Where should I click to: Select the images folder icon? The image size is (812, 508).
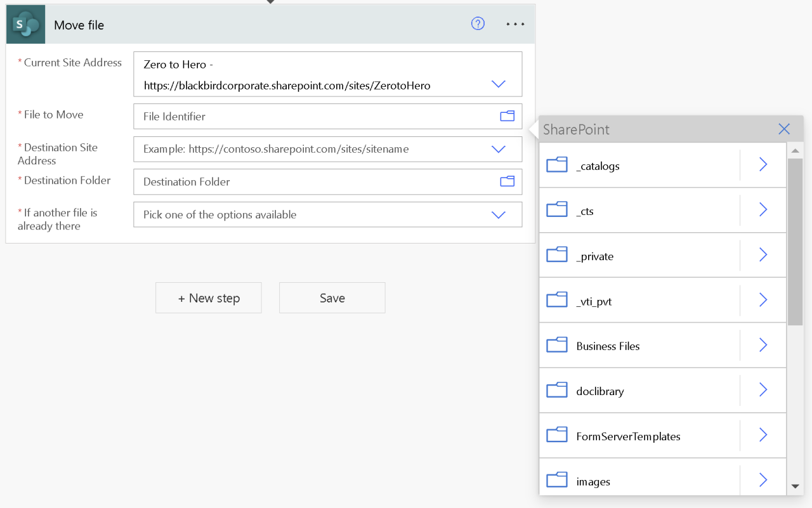pos(557,480)
